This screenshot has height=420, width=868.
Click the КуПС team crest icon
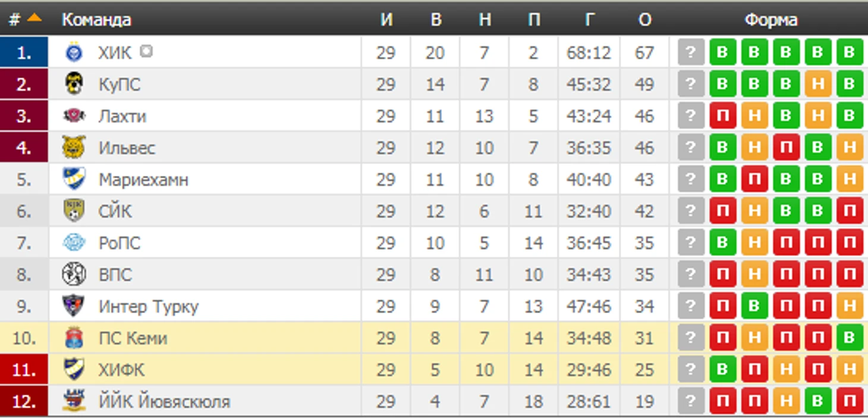coord(74,84)
